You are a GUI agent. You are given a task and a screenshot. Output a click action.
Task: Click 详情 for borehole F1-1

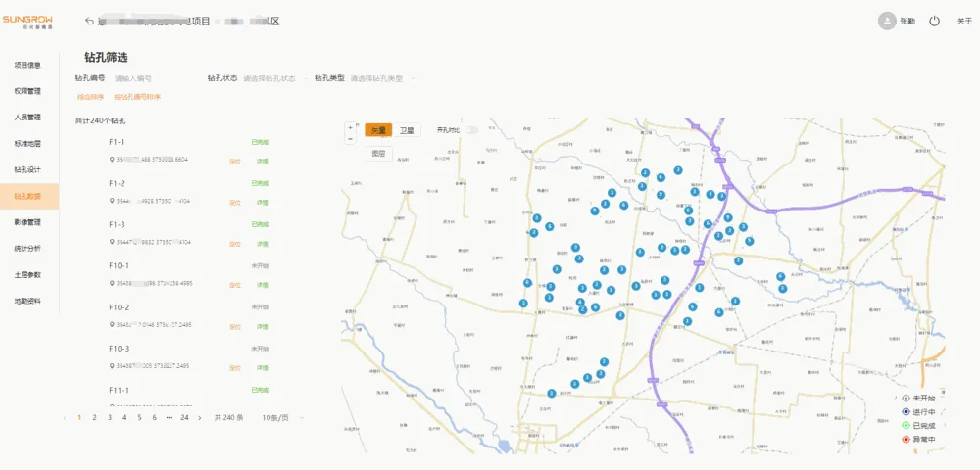pos(262,161)
